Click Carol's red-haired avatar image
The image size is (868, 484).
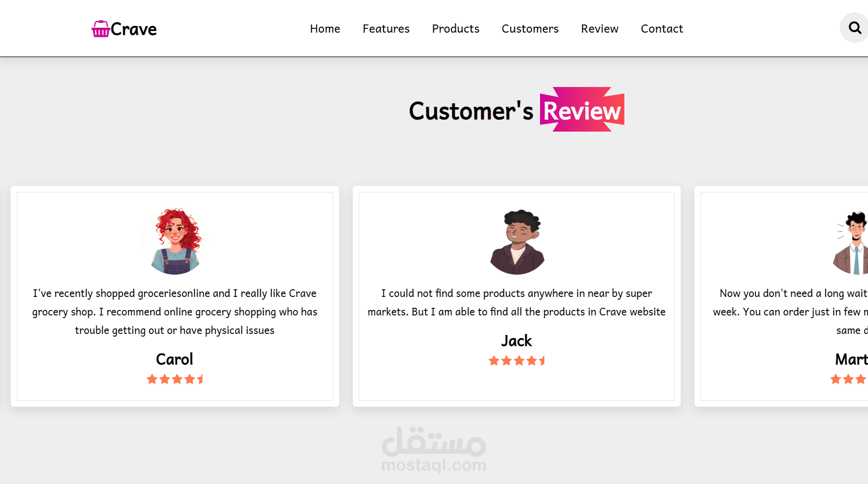click(175, 241)
